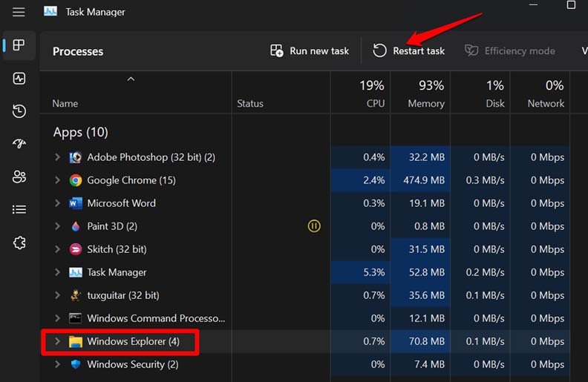The height and width of the screenshot is (382, 588).
Task: Open the Details list sidebar icon
Action: [19, 210]
